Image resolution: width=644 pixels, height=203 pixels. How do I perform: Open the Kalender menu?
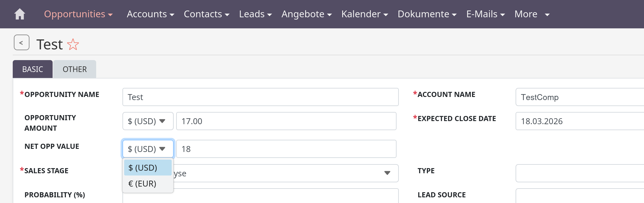pyautogui.click(x=364, y=14)
